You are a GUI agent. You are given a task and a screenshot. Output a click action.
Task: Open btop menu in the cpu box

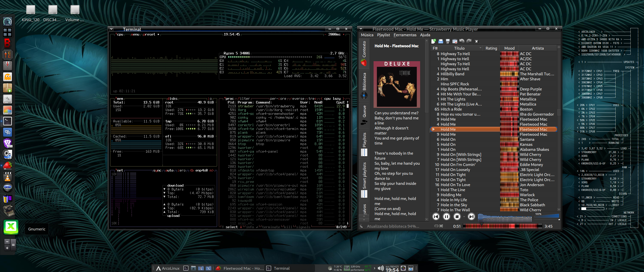click(x=135, y=35)
